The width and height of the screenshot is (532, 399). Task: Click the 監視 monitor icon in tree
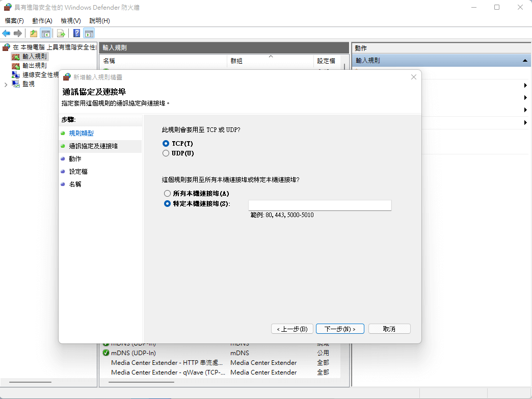tap(16, 84)
